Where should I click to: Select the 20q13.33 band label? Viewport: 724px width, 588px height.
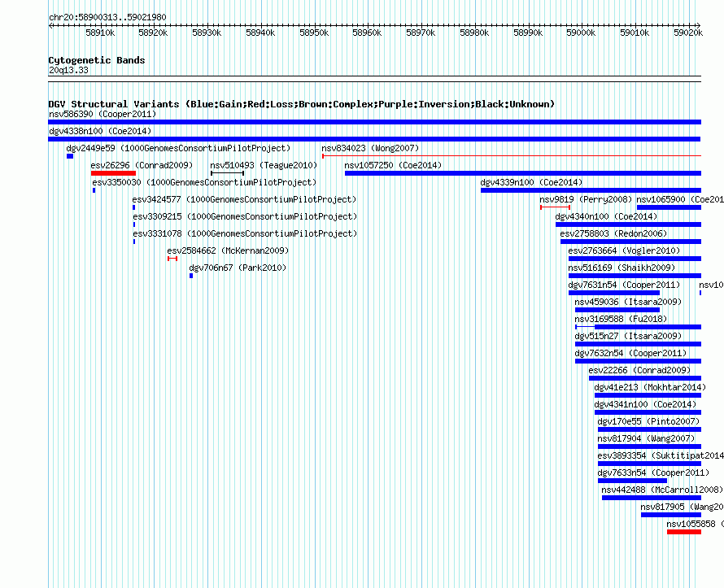pyautogui.click(x=68, y=70)
